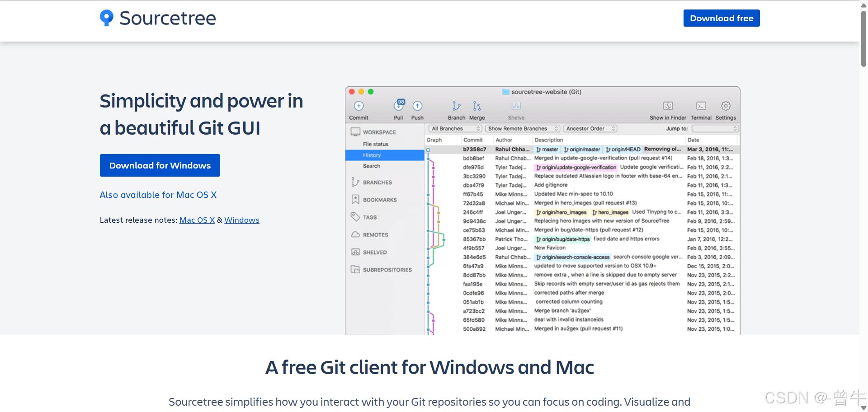This screenshot has width=868, height=412.
Task: Click 'Add gitignore' commit description
Action: click(551, 185)
